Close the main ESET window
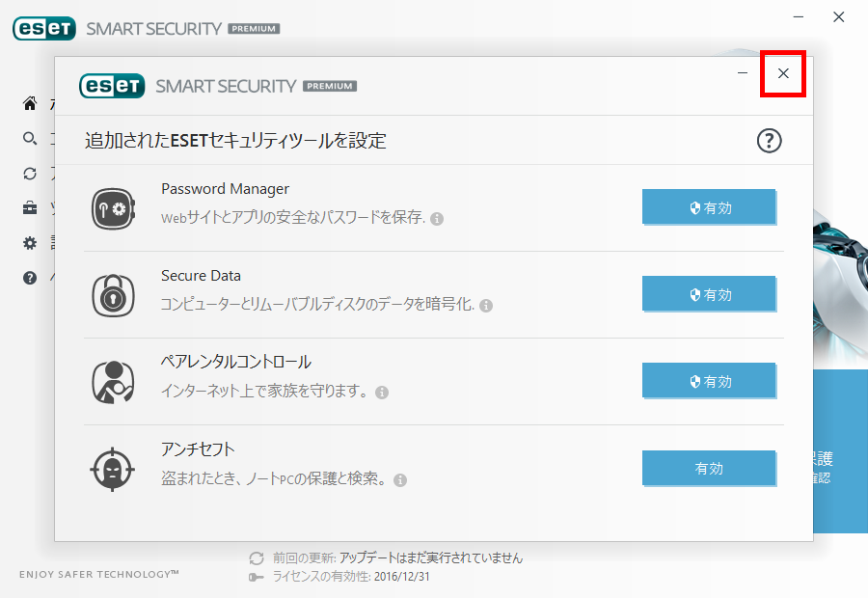The height and width of the screenshot is (598, 868). (839, 17)
